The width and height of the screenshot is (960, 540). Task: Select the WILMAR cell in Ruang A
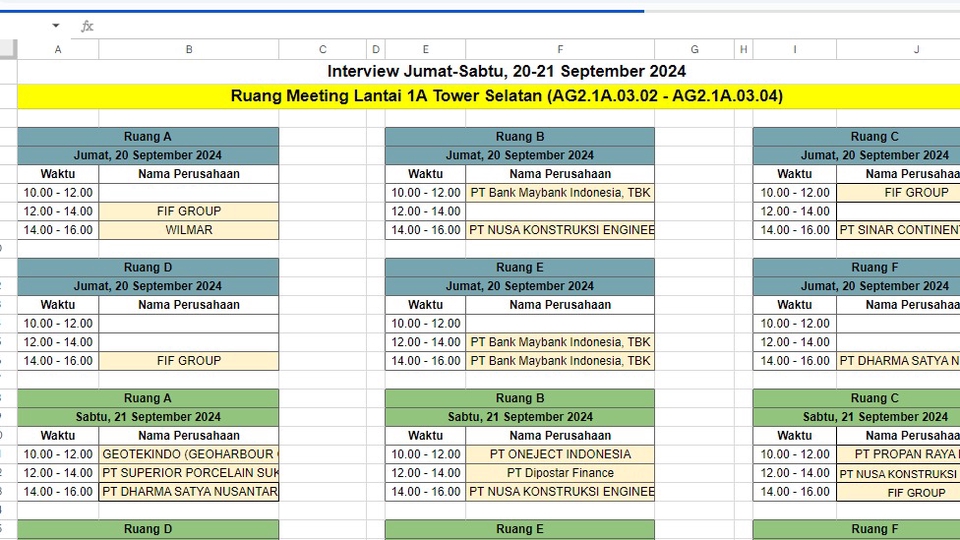(189, 230)
